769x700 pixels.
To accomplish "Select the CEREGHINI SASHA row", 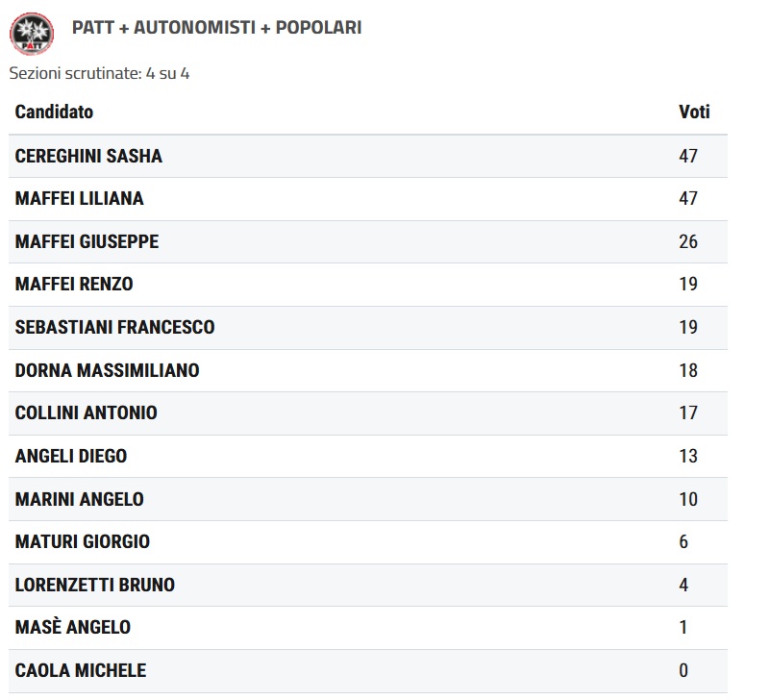I will [x=88, y=156].
